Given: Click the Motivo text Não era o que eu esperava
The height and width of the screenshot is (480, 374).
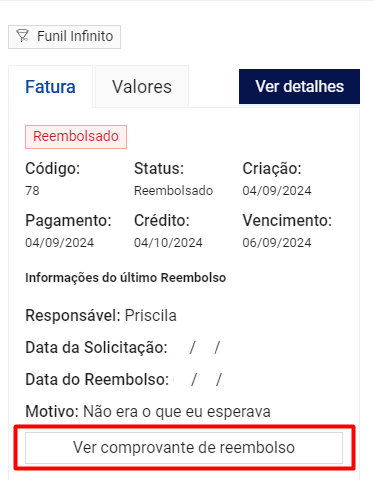Looking at the screenshot, I should pos(177,411).
